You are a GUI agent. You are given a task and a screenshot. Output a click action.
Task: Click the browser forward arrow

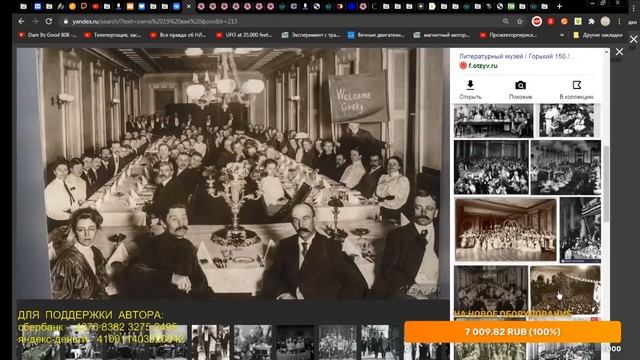pyautogui.click(x=35, y=21)
